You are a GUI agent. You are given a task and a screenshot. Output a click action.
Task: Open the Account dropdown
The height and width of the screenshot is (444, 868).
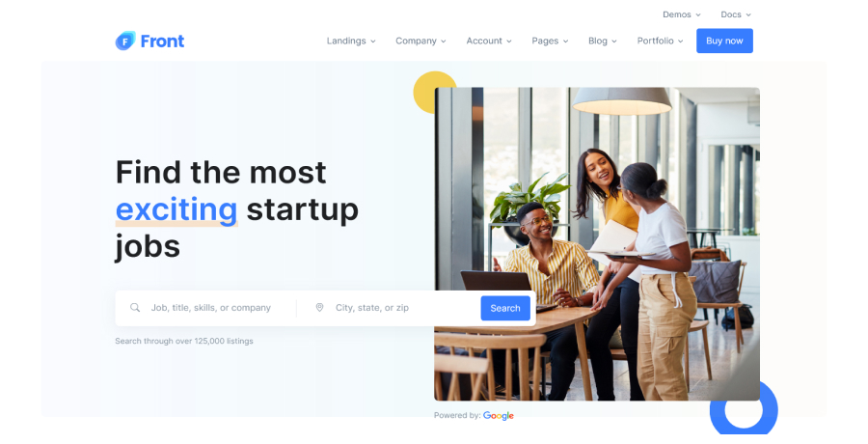tap(489, 41)
